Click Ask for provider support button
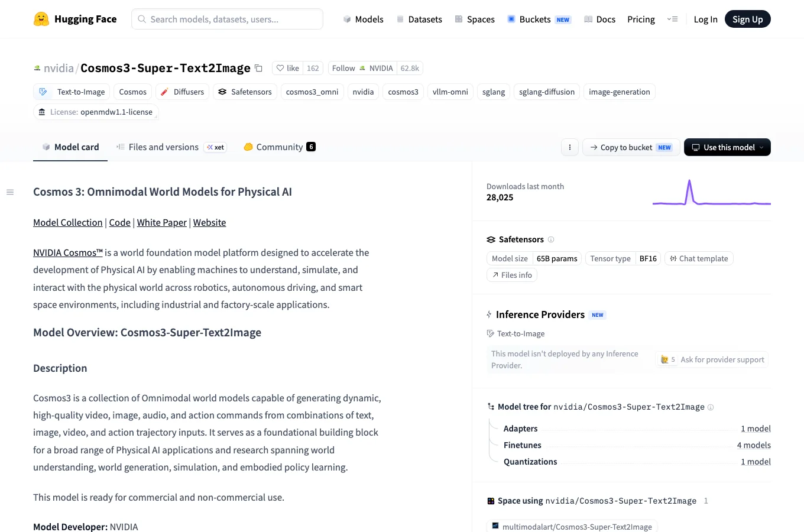Viewport: 804px width, 532px height. [712, 359]
